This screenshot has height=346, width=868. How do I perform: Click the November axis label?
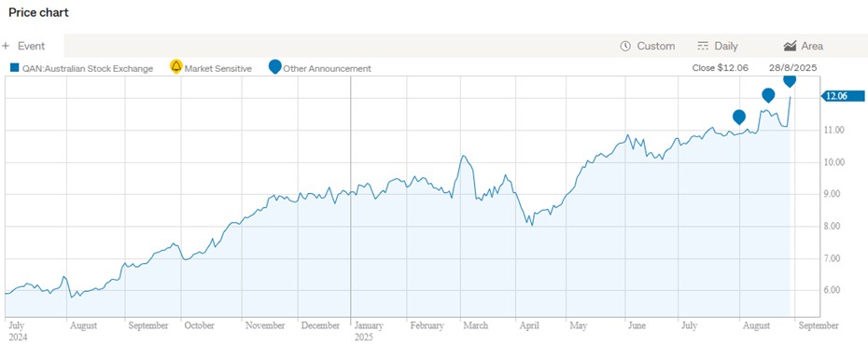[266, 325]
